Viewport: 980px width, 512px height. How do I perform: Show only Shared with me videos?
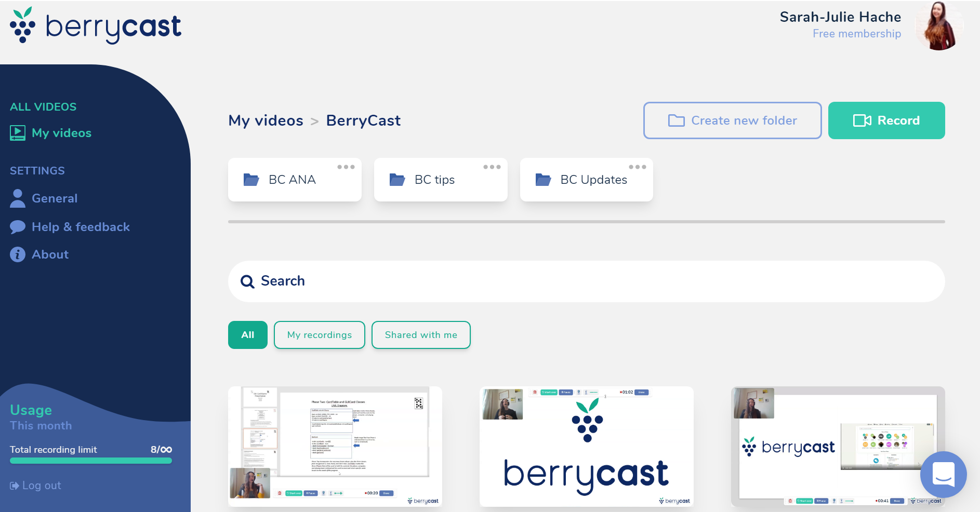pos(421,335)
